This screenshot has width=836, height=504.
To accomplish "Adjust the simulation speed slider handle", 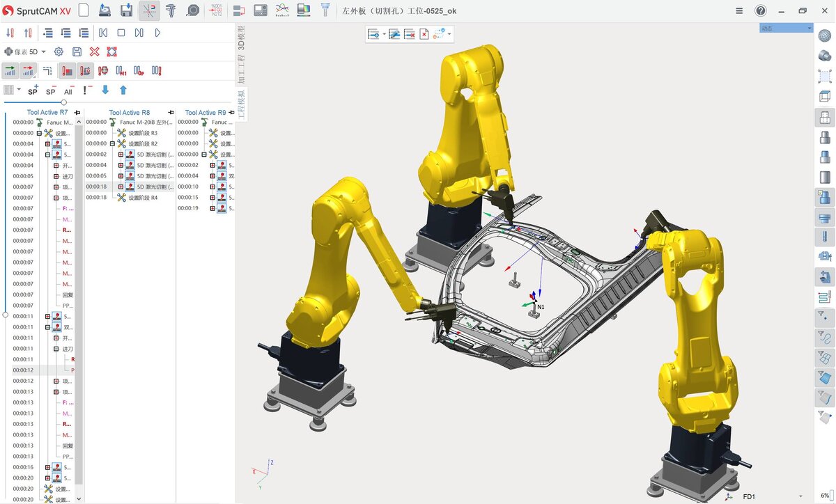I will point(64,102).
